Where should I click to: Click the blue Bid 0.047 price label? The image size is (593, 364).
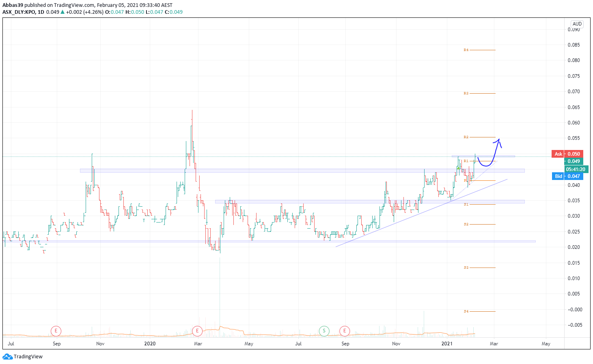(x=567, y=176)
